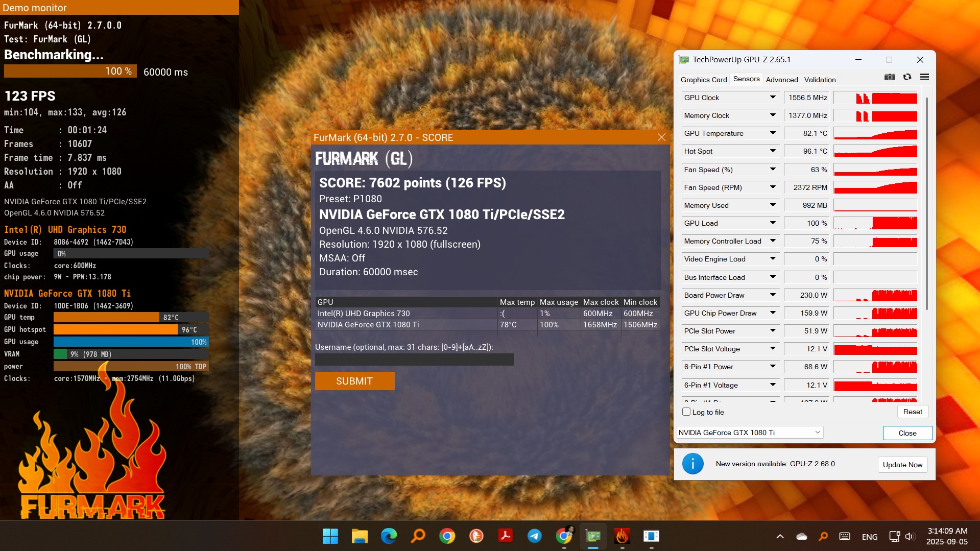Click the GPU Load sensor graph

click(x=875, y=223)
